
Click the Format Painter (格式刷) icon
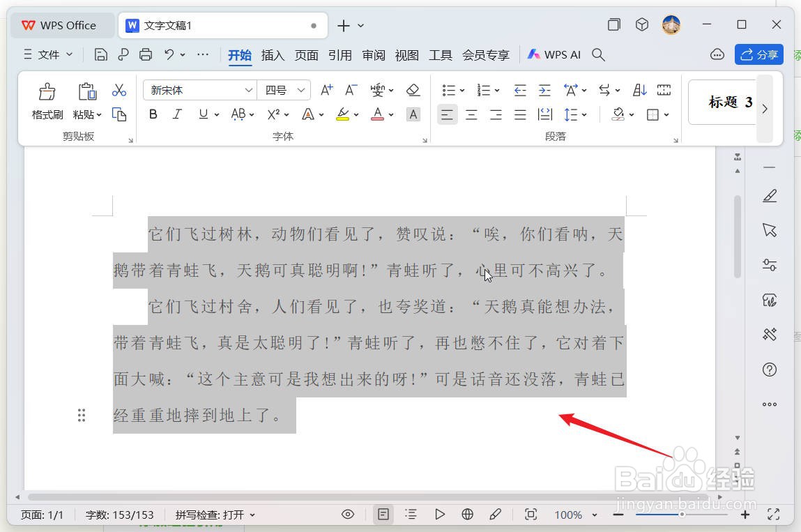point(47,92)
